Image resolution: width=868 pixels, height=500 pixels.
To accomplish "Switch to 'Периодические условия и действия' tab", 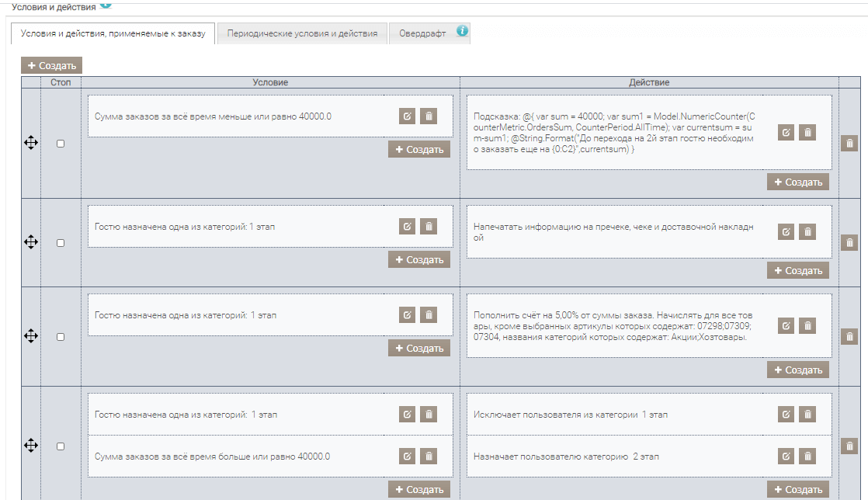I will pos(302,34).
